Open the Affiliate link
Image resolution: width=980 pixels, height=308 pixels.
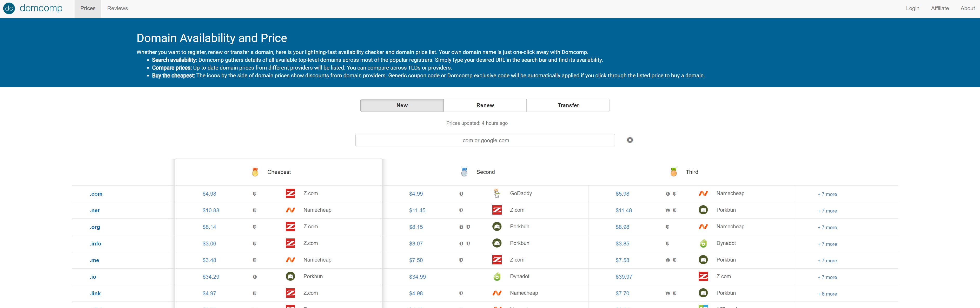coord(940,8)
